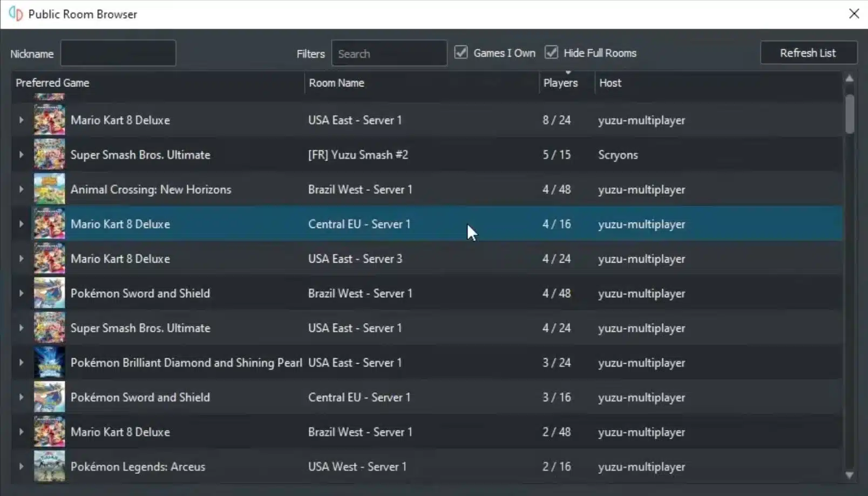Click the room list scrollbar thumb
This screenshot has height=496, width=868.
850,113
